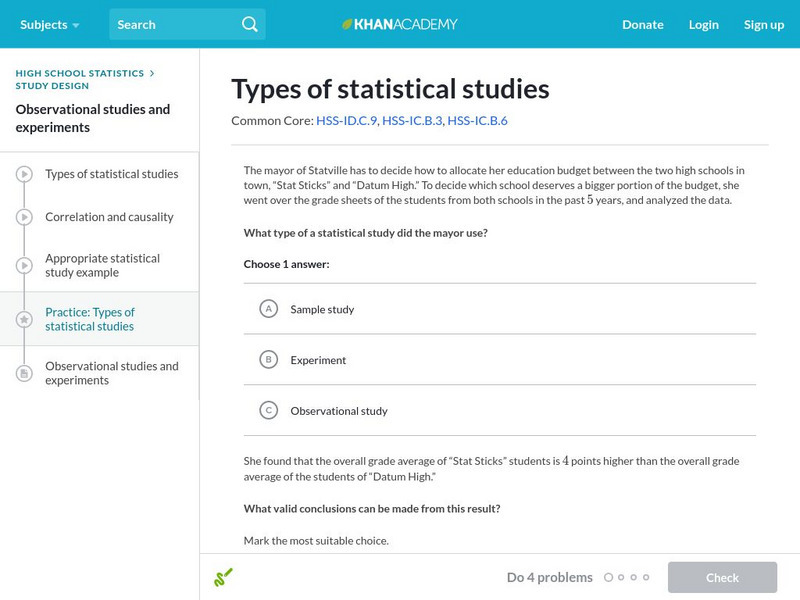Screen dimensions: 800x600
Task: Open the High School Statistics breadcrumb
Action: click(x=80, y=73)
